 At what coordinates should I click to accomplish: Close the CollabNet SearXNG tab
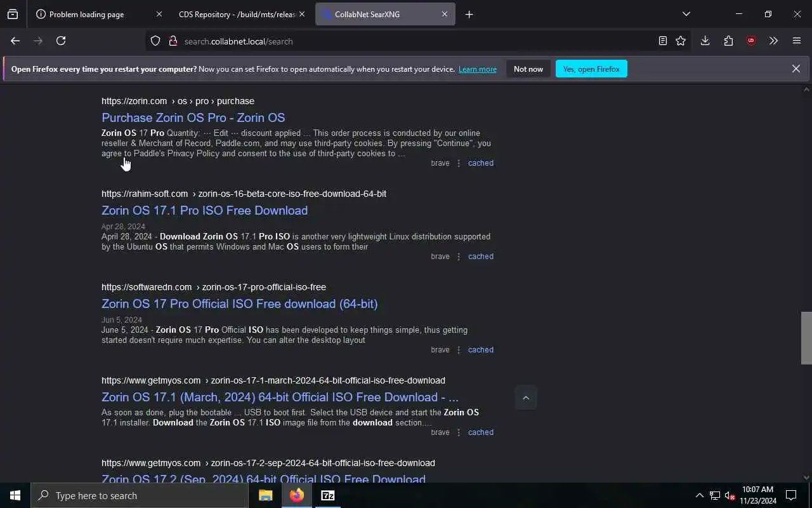point(445,14)
